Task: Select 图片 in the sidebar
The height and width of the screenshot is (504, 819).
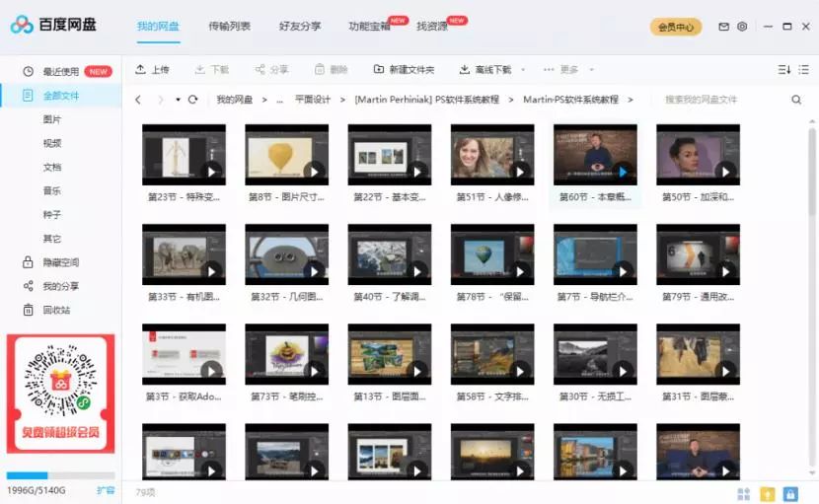Action: (51, 119)
